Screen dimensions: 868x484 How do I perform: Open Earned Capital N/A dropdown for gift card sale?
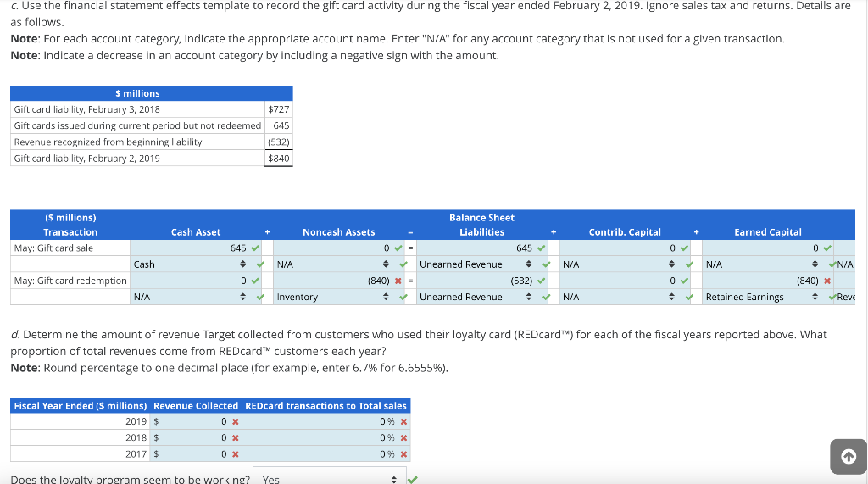click(762, 264)
